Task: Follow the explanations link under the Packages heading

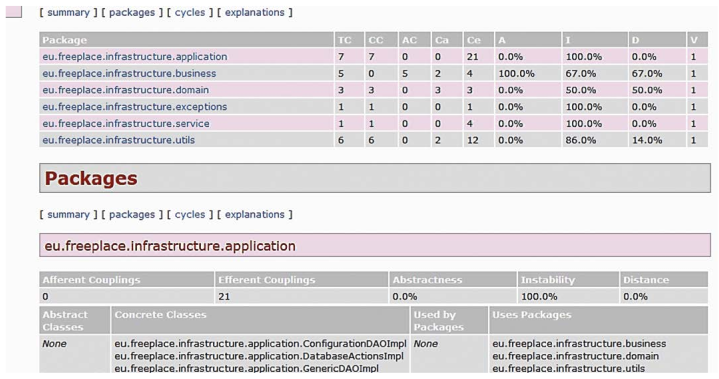Action: pos(254,214)
